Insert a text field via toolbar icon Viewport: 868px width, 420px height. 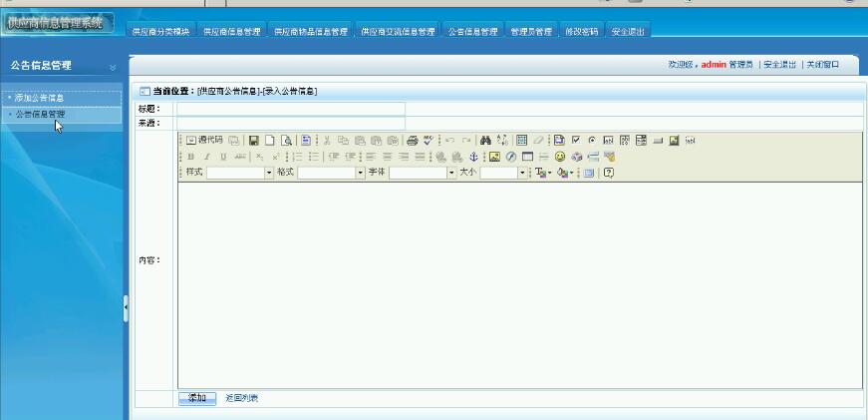(608, 141)
